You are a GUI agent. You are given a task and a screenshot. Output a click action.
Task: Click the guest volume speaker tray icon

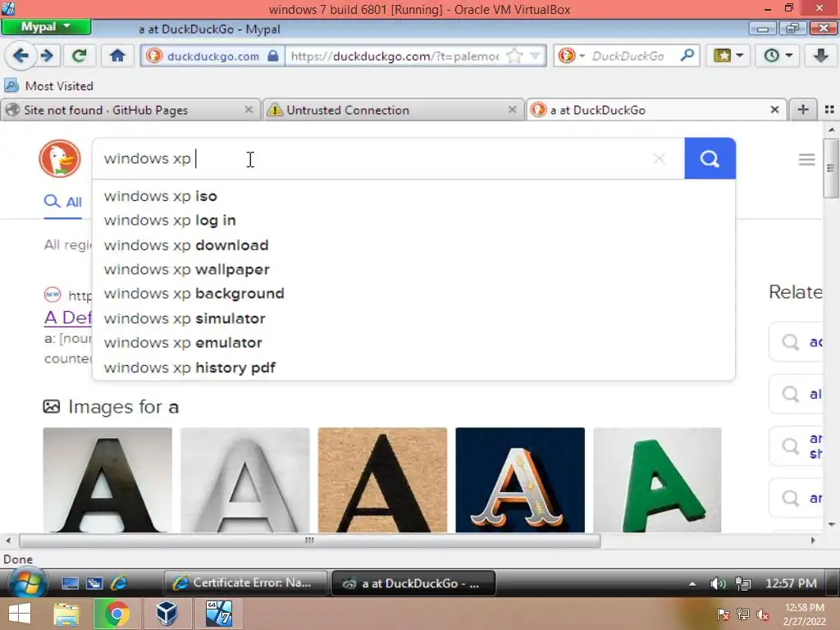[x=717, y=583]
